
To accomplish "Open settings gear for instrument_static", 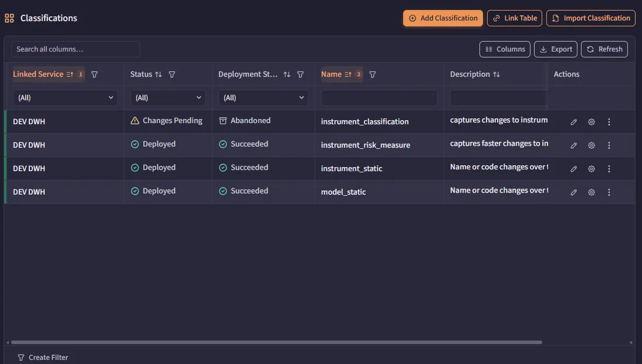I will click(591, 169).
